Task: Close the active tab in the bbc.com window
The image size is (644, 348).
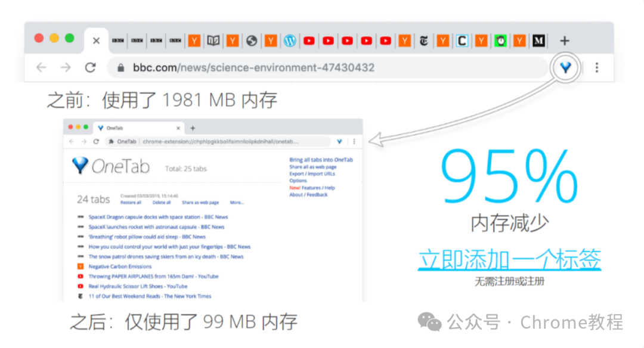Action: pyautogui.click(x=96, y=41)
